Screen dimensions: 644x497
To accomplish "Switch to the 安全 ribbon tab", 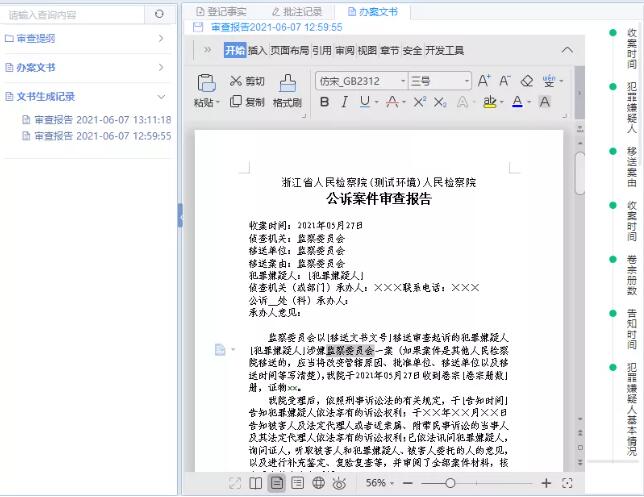I will [x=412, y=50].
